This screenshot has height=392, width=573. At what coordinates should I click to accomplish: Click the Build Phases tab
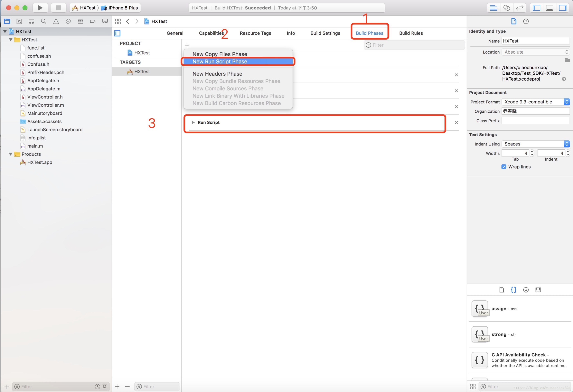point(370,33)
